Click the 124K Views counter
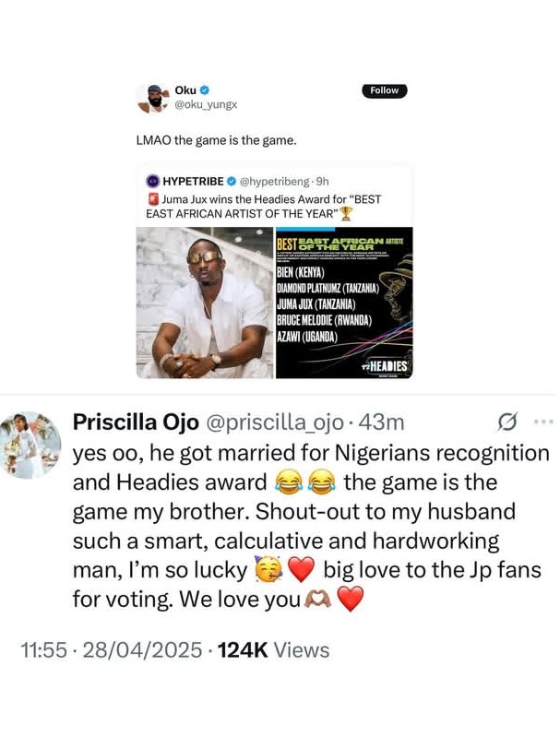Screen dimensions: 560x749 274,649
